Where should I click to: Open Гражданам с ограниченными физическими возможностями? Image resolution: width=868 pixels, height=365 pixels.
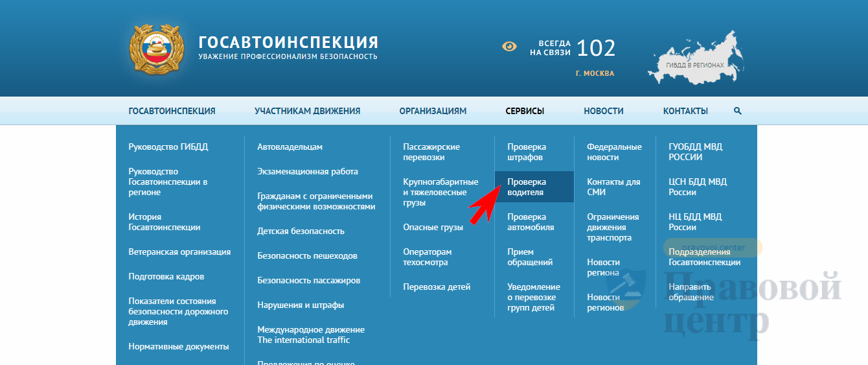(x=316, y=202)
